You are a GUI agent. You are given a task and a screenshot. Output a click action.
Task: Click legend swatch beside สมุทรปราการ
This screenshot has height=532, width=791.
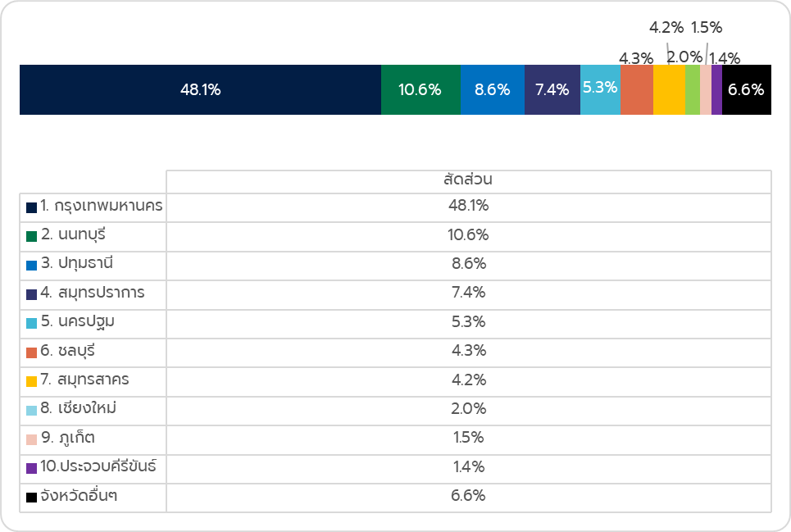pyautogui.click(x=31, y=294)
